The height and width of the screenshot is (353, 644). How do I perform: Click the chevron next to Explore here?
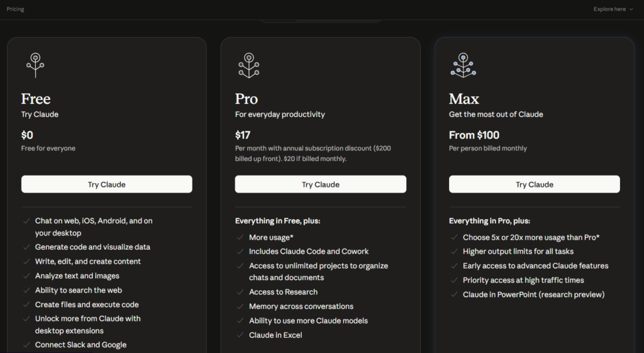[631, 9]
